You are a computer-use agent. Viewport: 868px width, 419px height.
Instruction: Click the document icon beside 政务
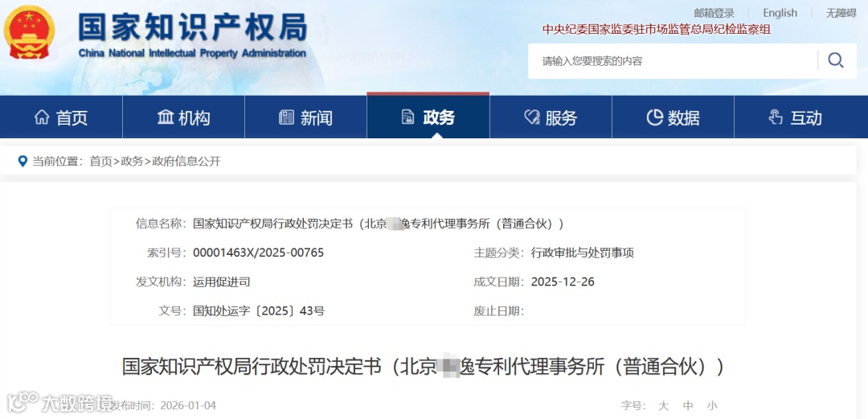(x=408, y=117)
